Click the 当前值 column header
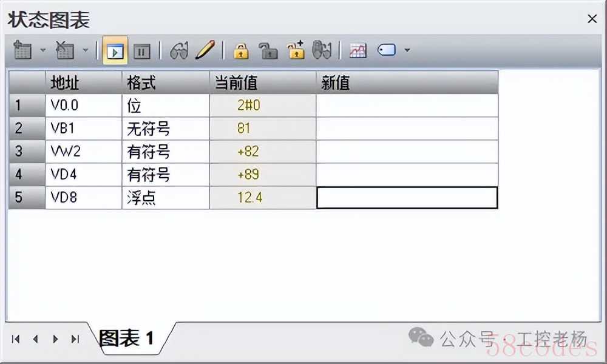This screenshot has width=607, height=364. (262, 83)
